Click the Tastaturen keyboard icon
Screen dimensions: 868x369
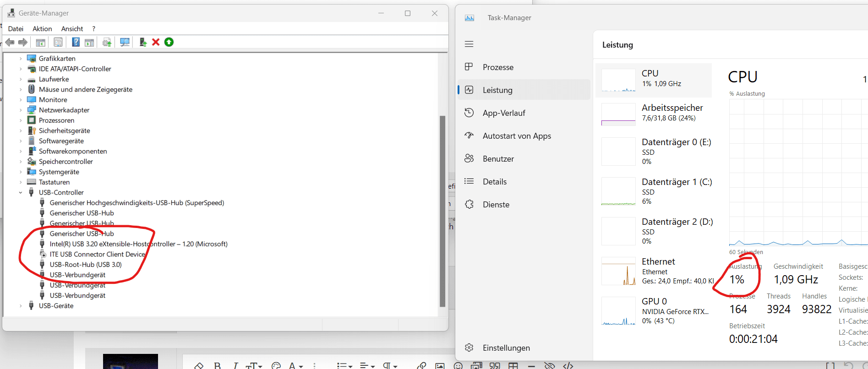[32, 182]
